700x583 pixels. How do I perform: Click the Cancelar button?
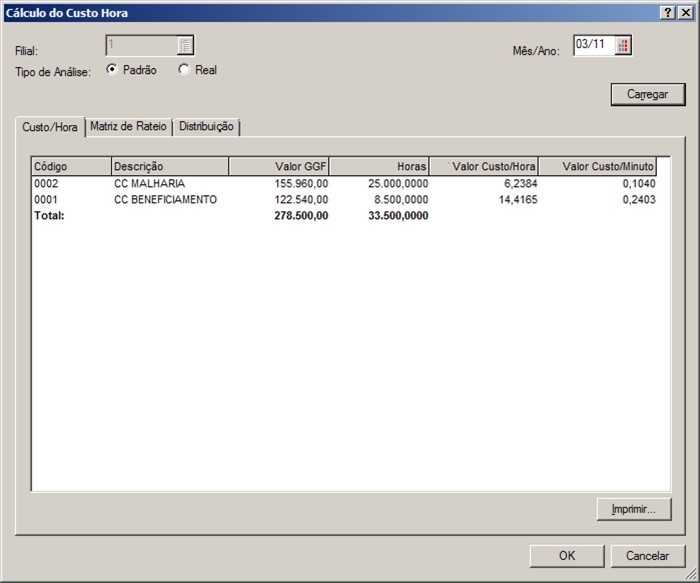(647, 556)
